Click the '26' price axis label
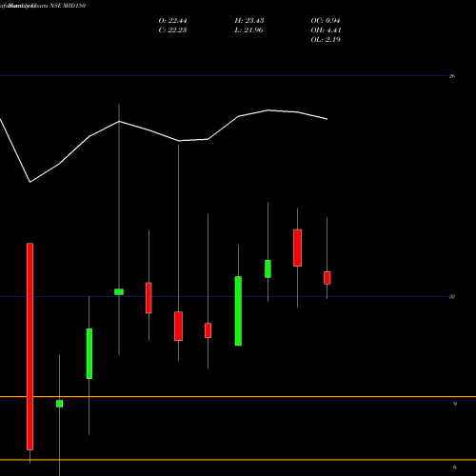The width and height of the screenshot is (476, 476). (452, 76)
